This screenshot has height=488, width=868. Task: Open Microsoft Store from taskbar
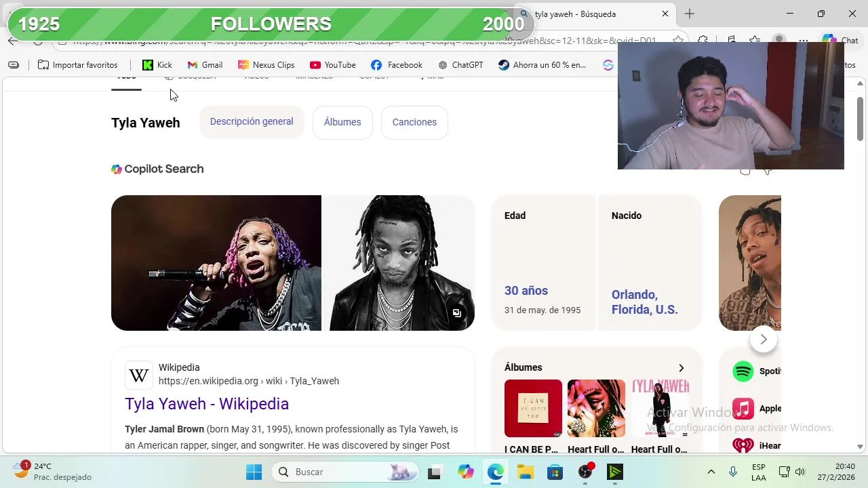555,472
